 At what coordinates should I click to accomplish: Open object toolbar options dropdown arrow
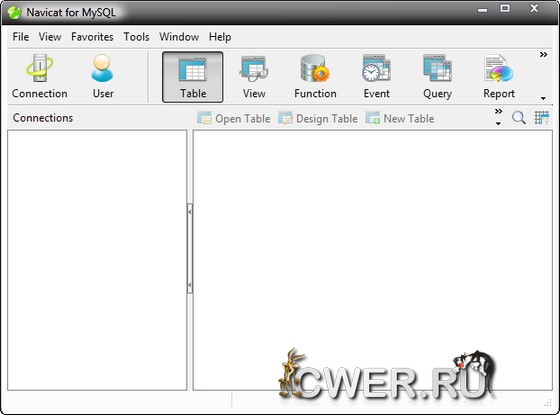coord(498,124)
